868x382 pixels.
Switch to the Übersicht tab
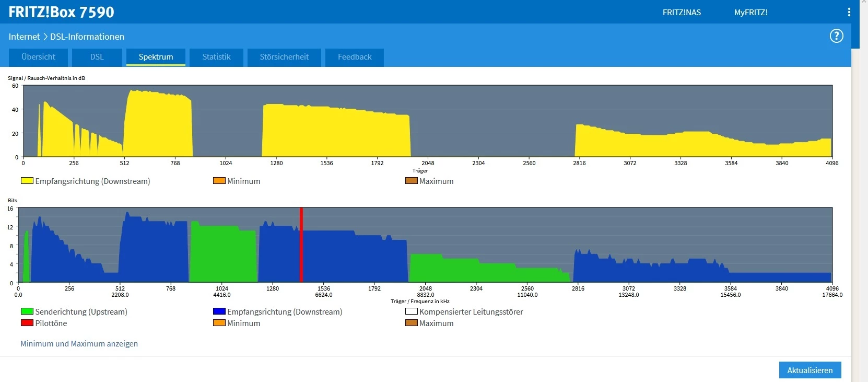39,57
